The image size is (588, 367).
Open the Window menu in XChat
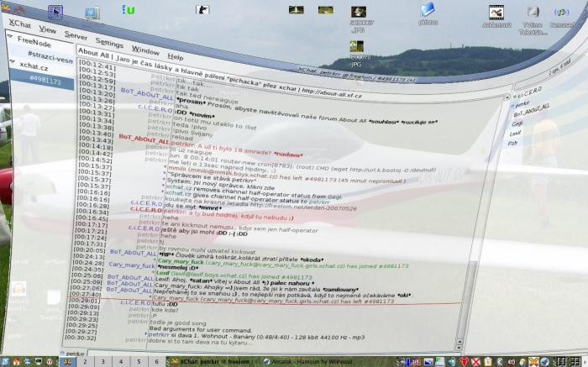(145, 50)
